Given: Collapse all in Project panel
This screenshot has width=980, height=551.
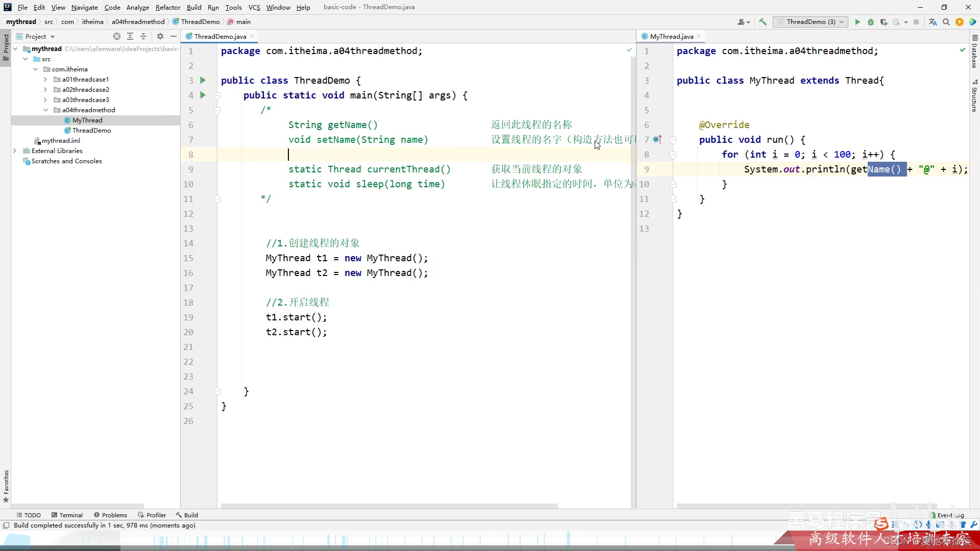Looking at the screenshot, I should (143, 36).
